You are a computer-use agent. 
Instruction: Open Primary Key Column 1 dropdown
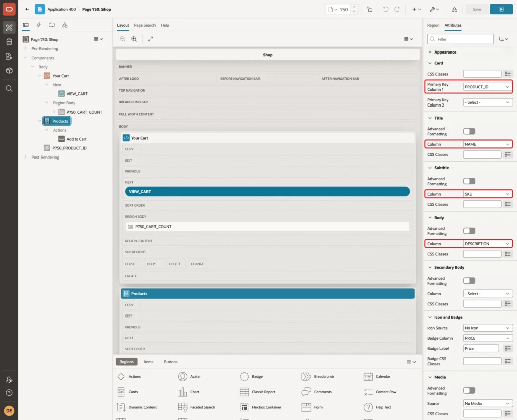click(488, 87)
